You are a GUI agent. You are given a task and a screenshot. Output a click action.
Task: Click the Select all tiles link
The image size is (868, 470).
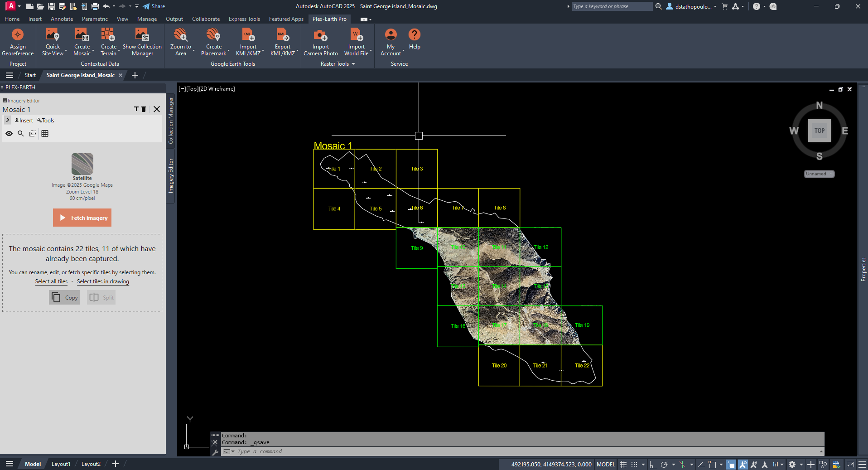[x=51, y=281]
